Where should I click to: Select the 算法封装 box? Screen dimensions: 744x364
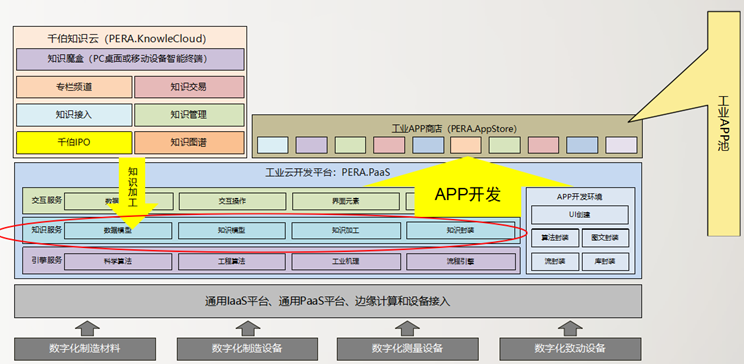555,238
